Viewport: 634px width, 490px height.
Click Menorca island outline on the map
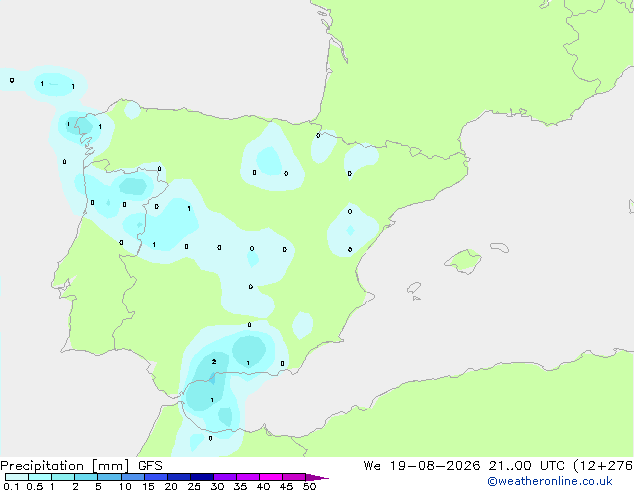(x=499, y=247)
